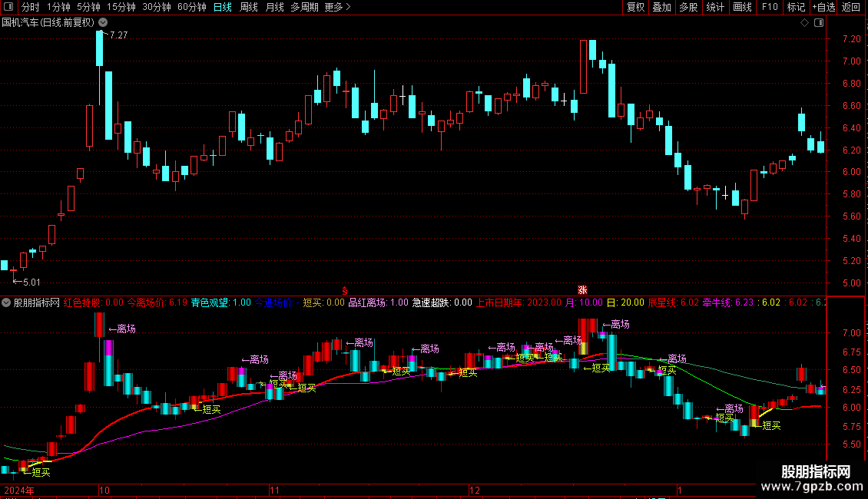Click the red 涨 marker below the chart
Viewport: 868px width, 499px height.
(x=582, y=290)
